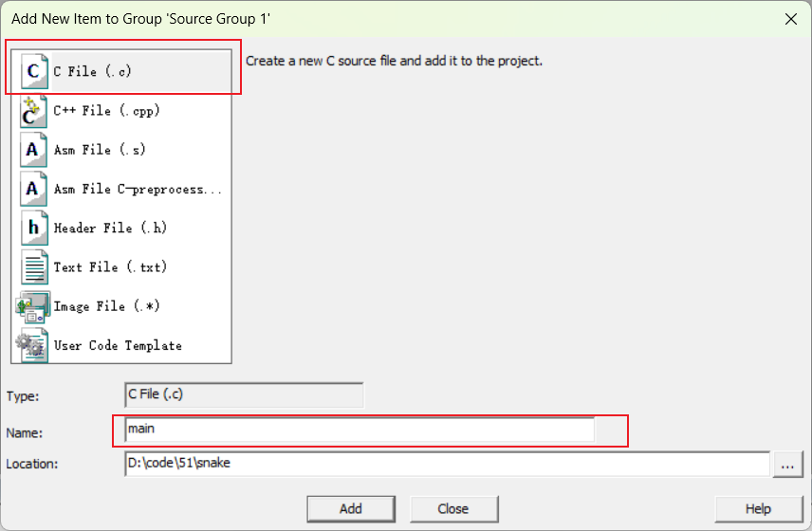Click the Close button

tap(453, 509)
